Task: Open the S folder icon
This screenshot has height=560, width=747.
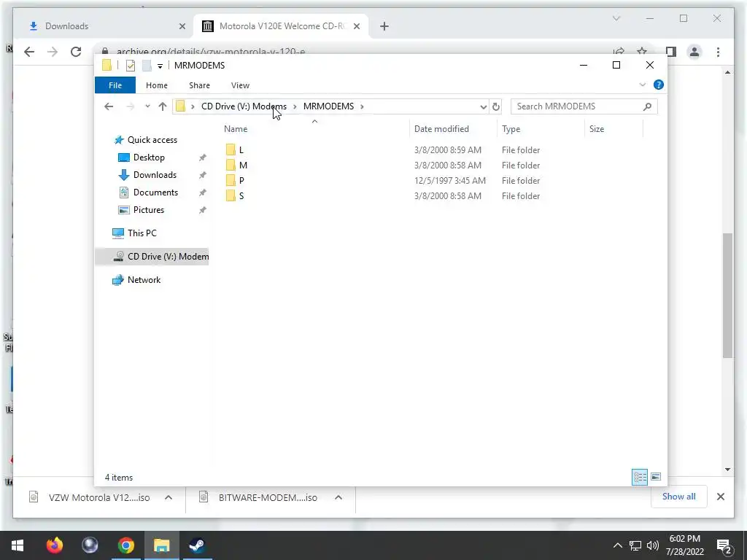Action: click(x=231, y=195)
